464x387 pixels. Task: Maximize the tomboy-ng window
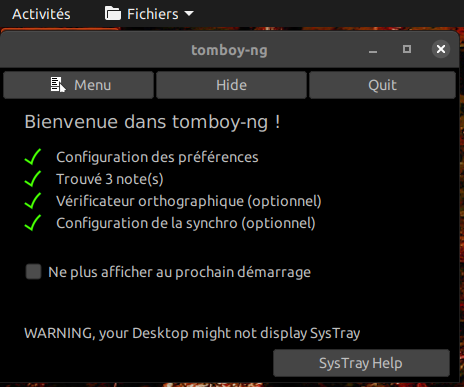pyautogui.click(x=407, y=49)
